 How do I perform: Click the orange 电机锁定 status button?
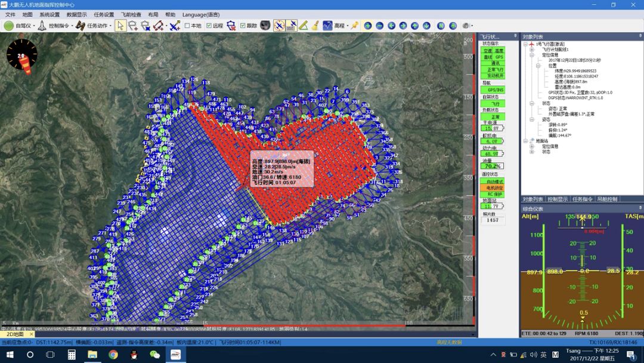pyautogui.click(x=493, y=187)
